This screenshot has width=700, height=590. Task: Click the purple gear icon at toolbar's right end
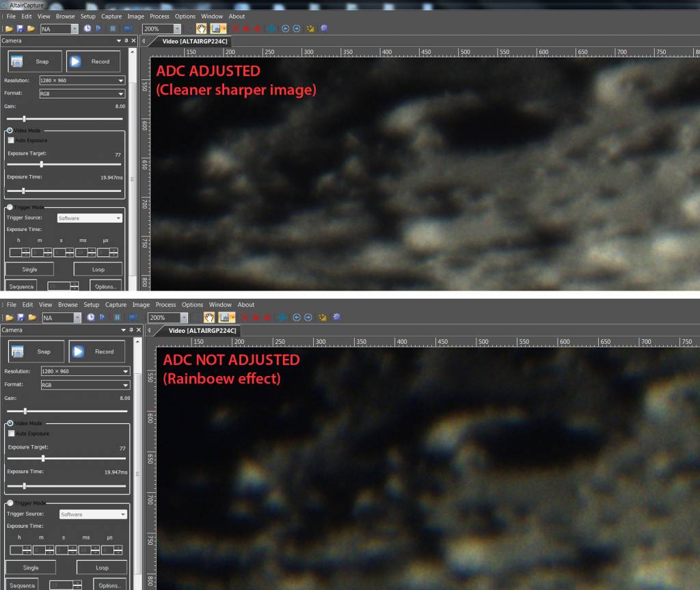point(323,28)
